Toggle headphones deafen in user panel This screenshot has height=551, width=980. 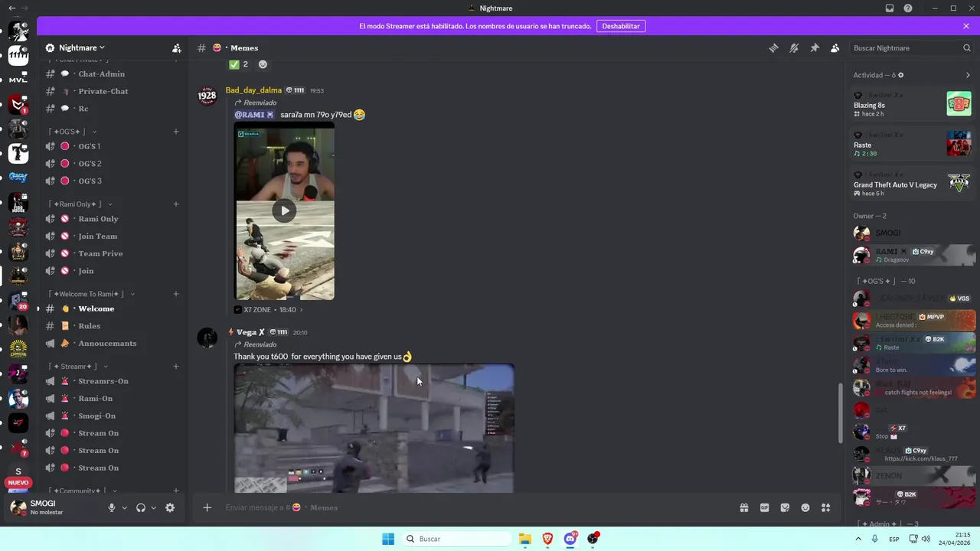point(141,507)
